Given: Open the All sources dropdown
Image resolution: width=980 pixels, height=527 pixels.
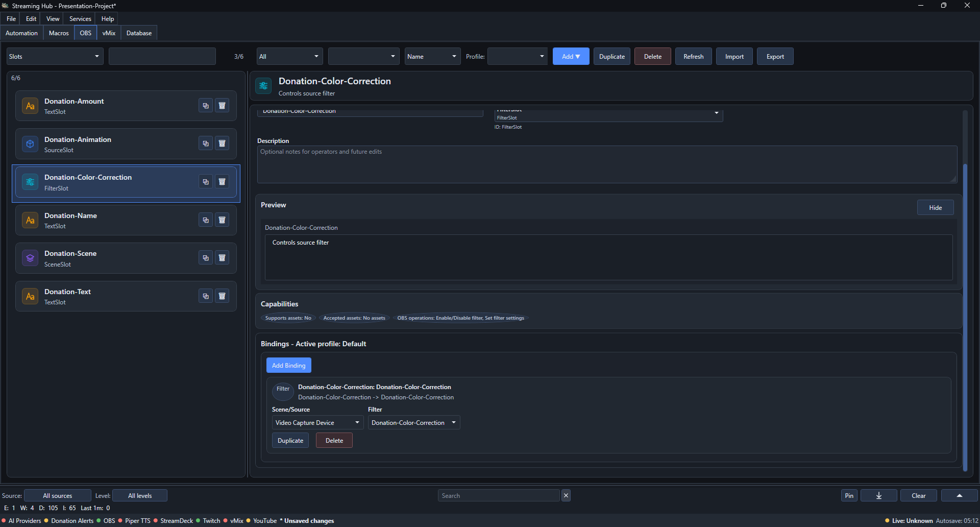Looking at the screenshot, I should tap(58, 495).
